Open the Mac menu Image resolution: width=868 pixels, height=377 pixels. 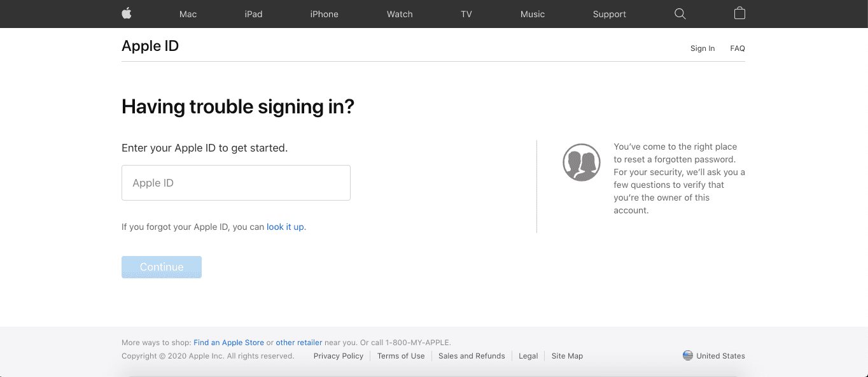pyautogui.click(x=188, y=14)
